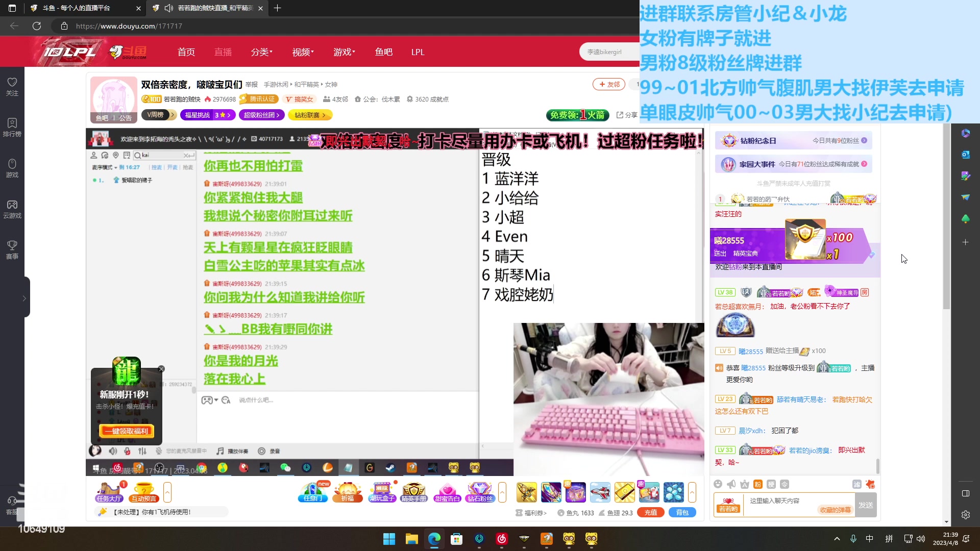Unmute the disabled microphone toggle
The width and height of the screenshot is (980, 551).
coord(127,451)
